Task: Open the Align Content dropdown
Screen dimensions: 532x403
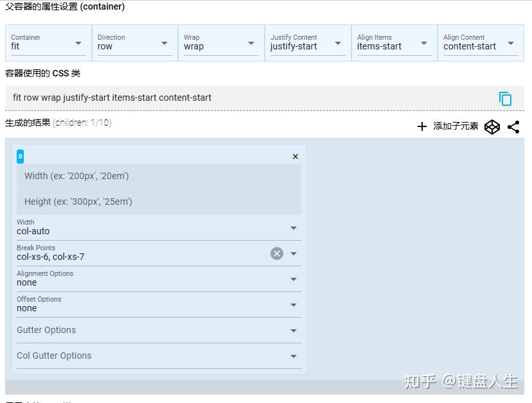Action: point(510,42)
